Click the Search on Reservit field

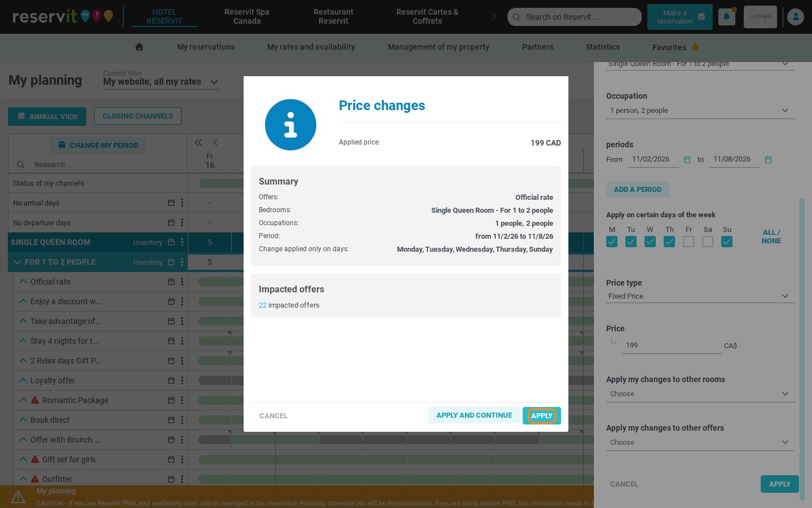click(x=574, y=17)
